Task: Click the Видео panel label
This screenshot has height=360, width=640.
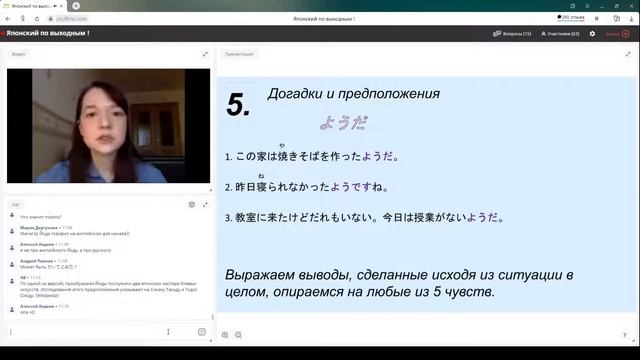Action: coord(19,54)
